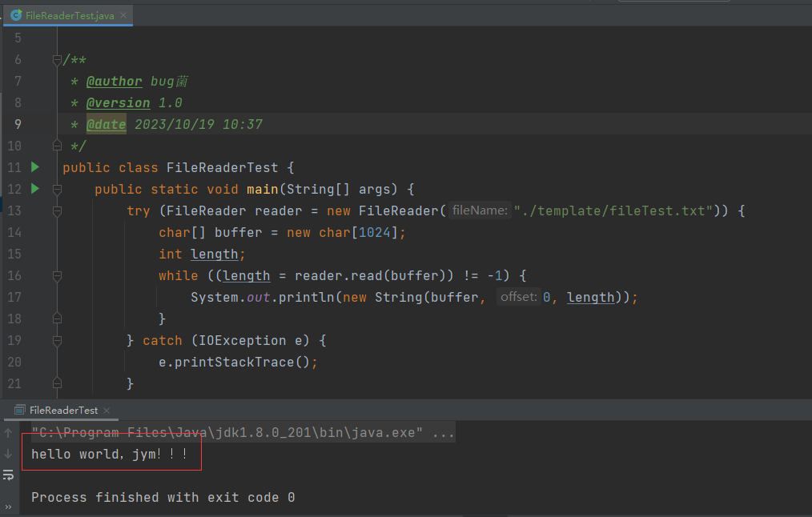
Task: Click the number 1024 in the buffer declaration
Action: pos(375,233)
